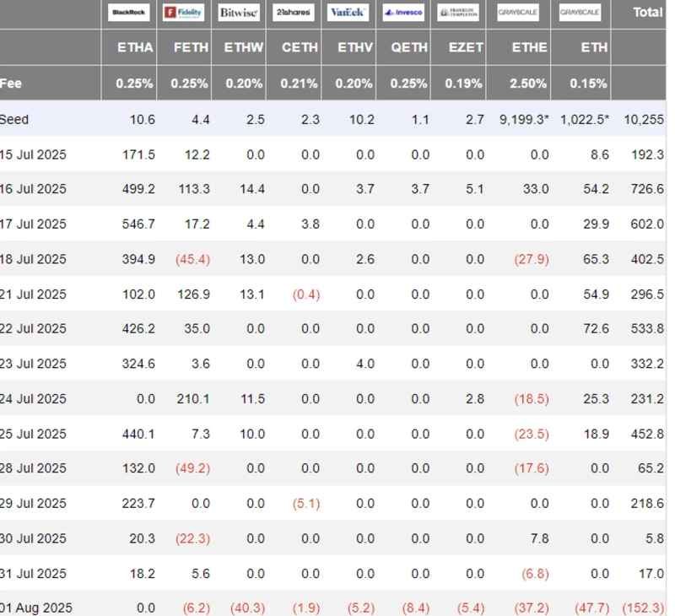Image resolution: width=675 pixels, height=616 pixels.
Task: Select the Bitwise logo
Action: pos(239,13)
